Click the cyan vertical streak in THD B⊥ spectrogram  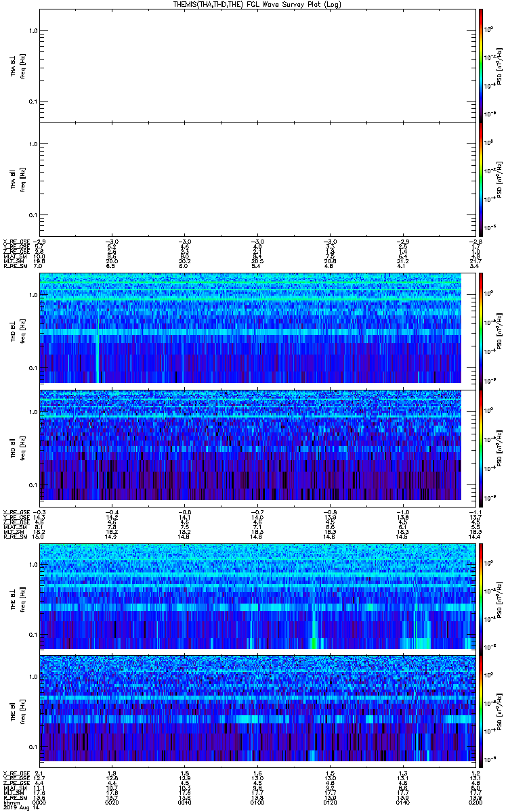98,359
